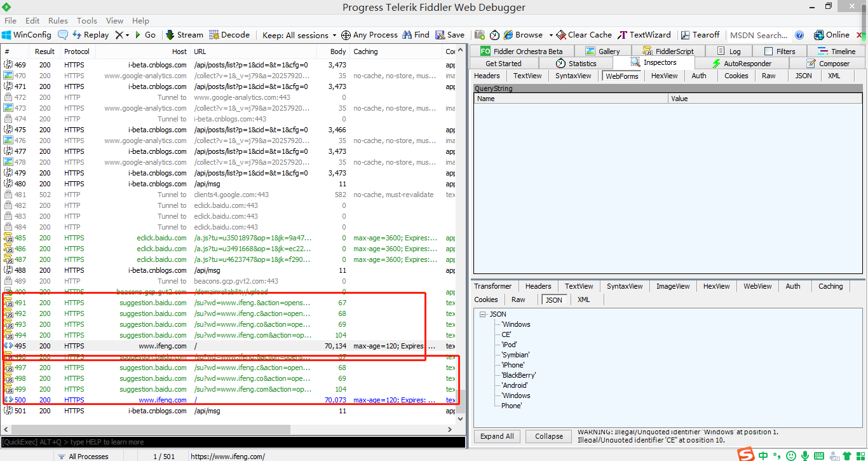Viewport: 868px width, 461px height.
Task: Open the FiddlerScript tab
Action: tap(668, 52)
